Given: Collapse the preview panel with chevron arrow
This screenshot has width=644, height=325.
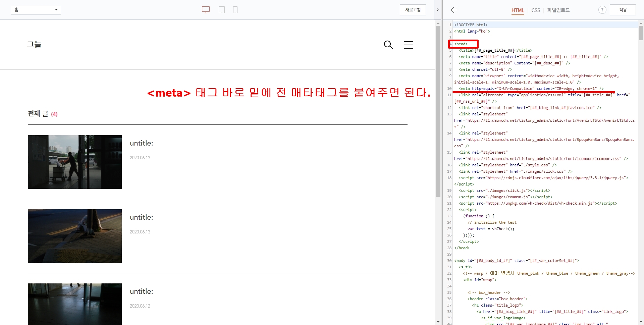Looking at the screenshot, I should (437, 10).
